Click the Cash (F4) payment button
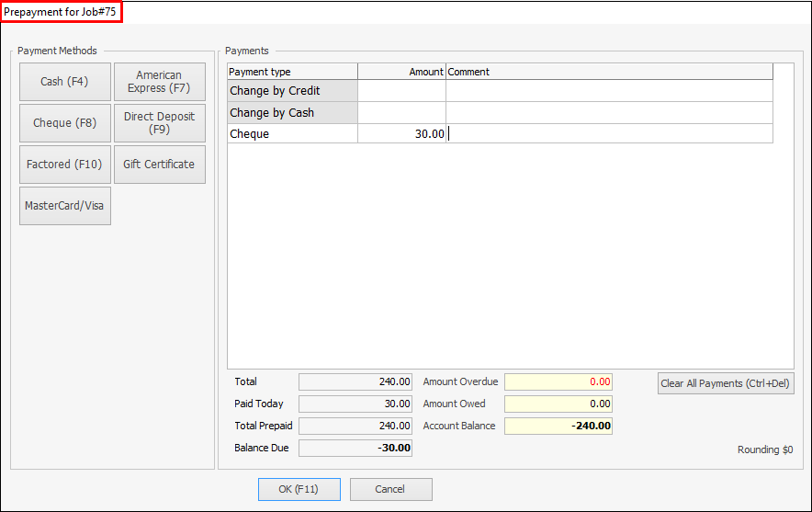The width and height of the screenshot is (812, 512). (x=64, y=82)
